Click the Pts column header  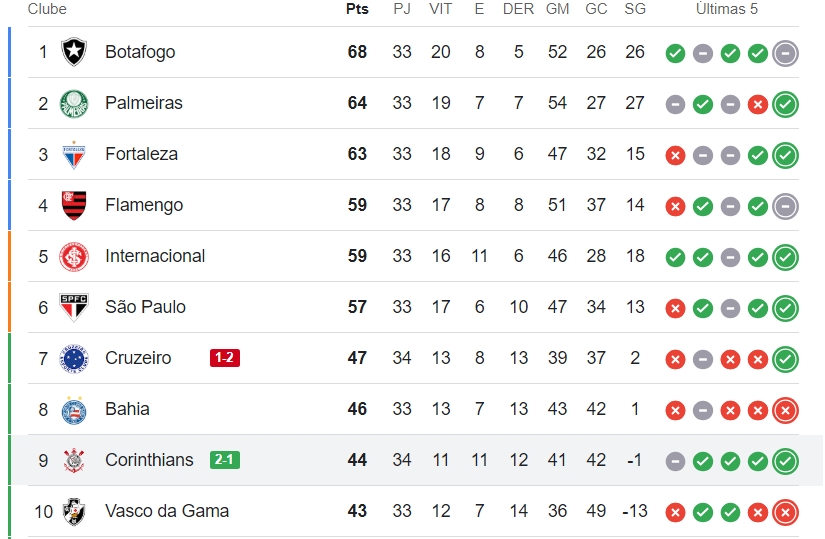point(357,9)
